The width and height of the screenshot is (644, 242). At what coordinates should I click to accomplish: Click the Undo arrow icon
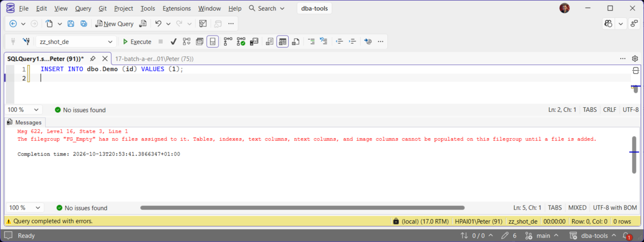(x=158, y=23)
